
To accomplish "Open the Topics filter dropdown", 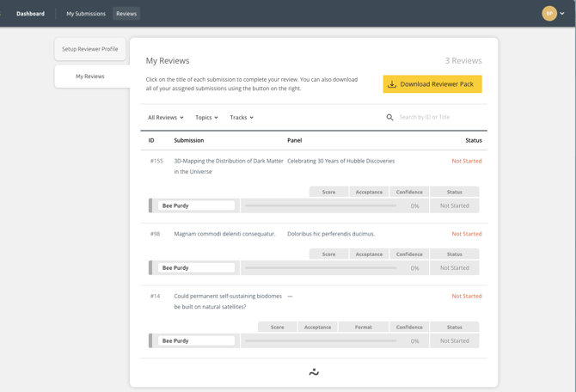I will (x=206, y=118).
